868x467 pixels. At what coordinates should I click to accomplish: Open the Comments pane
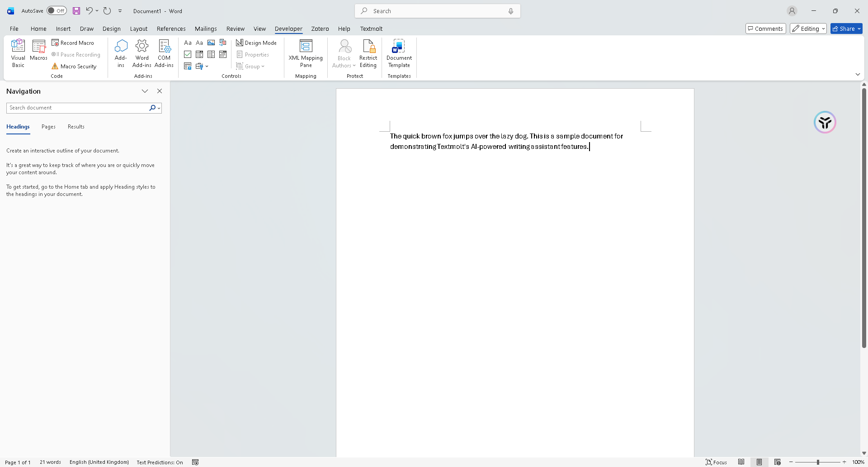tap(765, 29)
